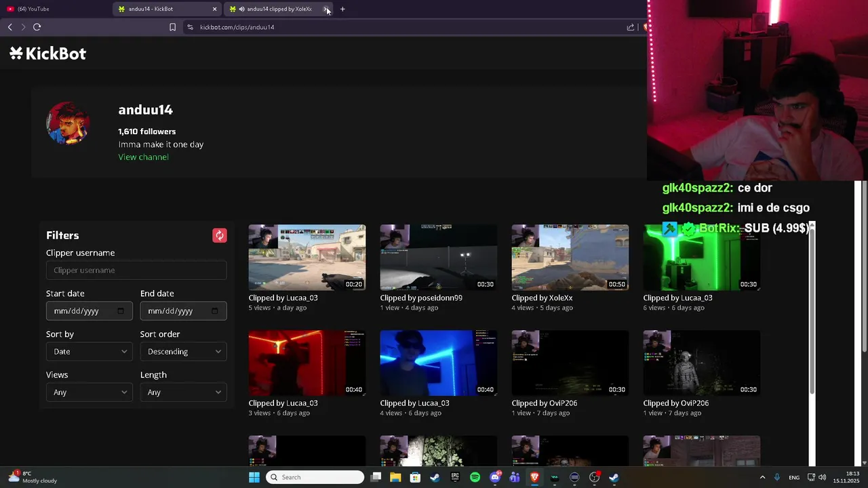Open Views filter dropdown
Viewport: 868px width, 488px height.
89,392
